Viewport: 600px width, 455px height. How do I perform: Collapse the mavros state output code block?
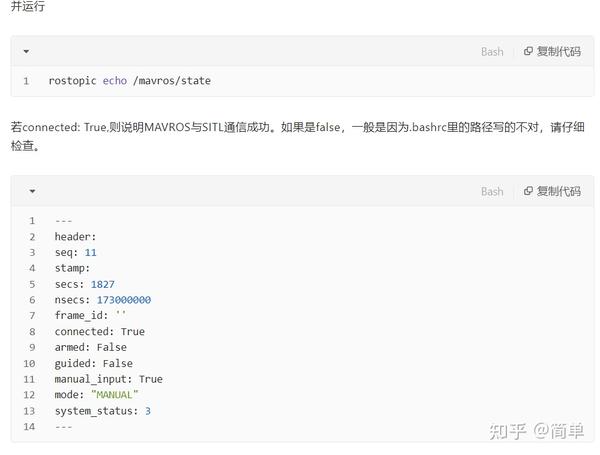(33, 191)
